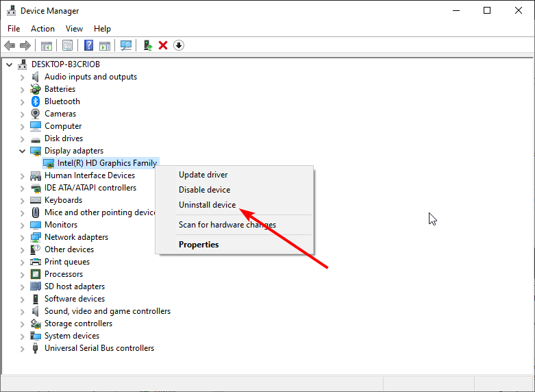Expand the SD host adapters chevron

22,287
